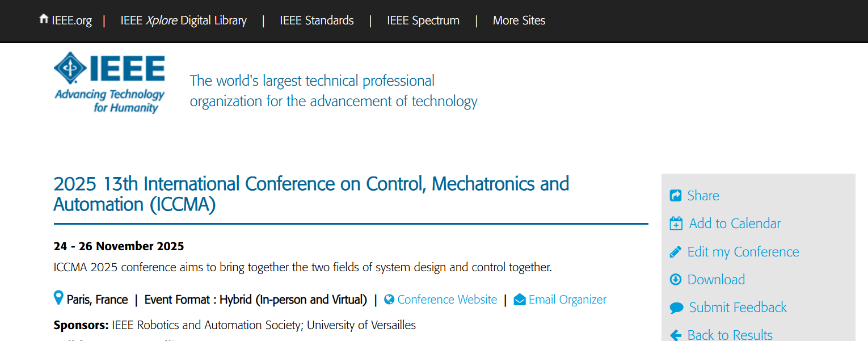Click the ICCMA 2025 conference title heading
868x341 pixels.
(311, 194)
